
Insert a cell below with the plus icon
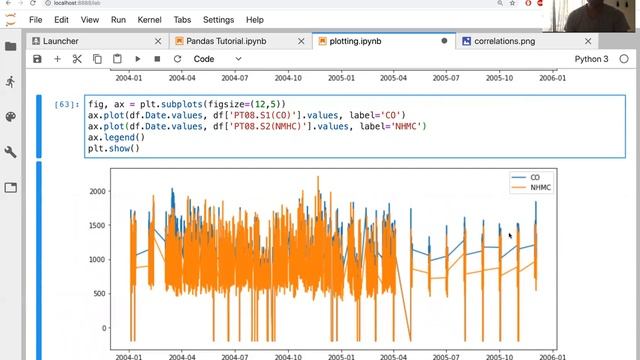[57, 59]
